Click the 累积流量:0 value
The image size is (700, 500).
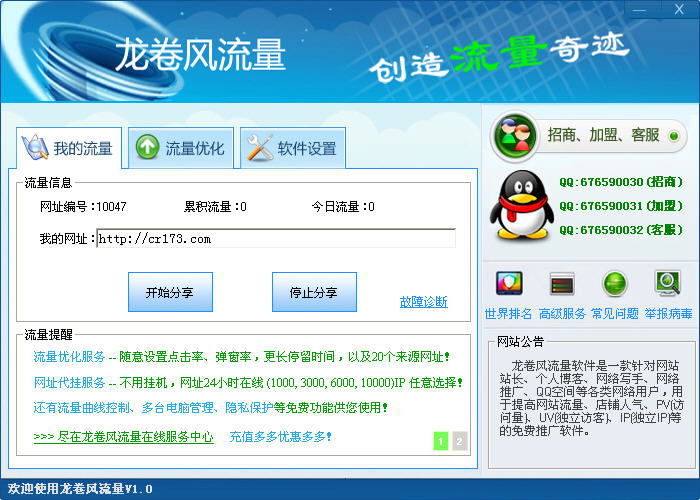coord(215,207)
